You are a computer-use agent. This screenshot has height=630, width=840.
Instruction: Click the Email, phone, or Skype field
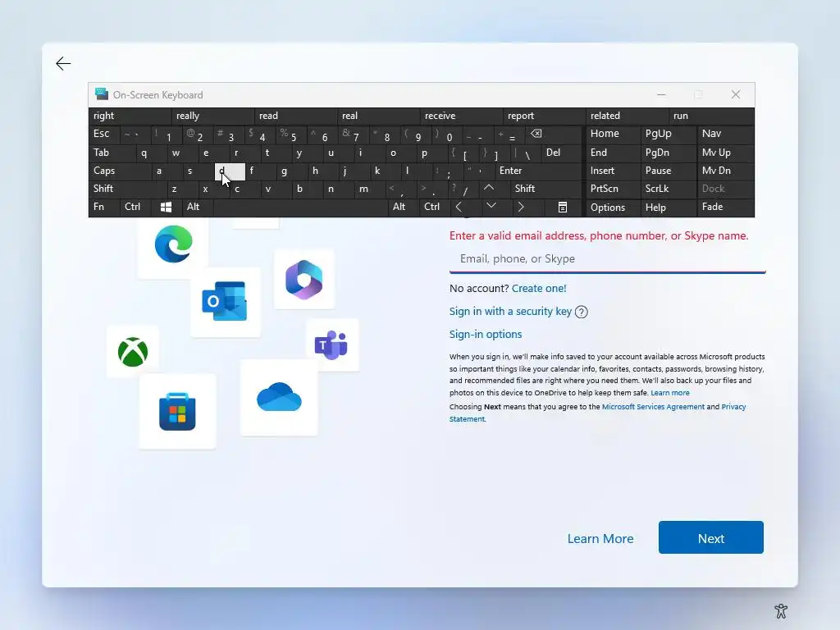pos(608,258)
